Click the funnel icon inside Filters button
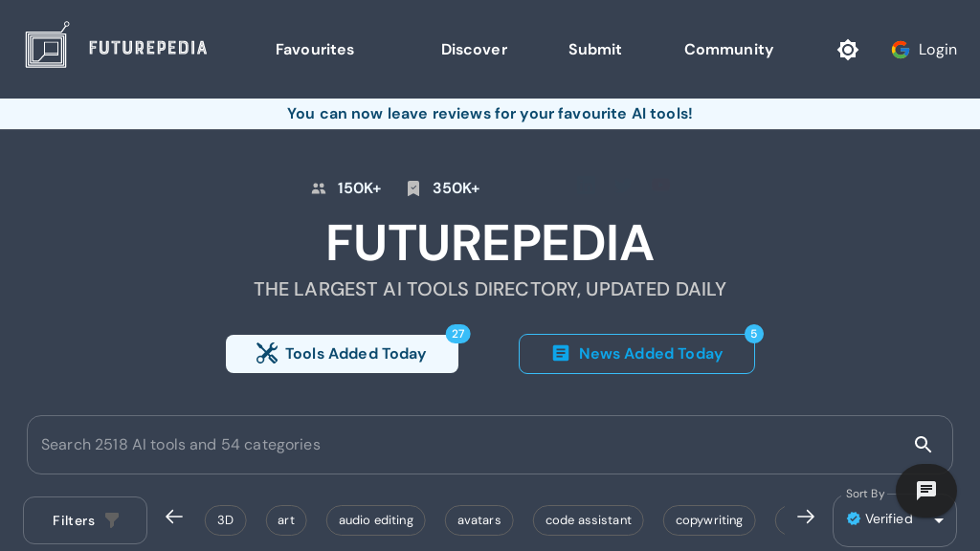The height and width of the screenshot is (551, 980). [x=112, y=520]
